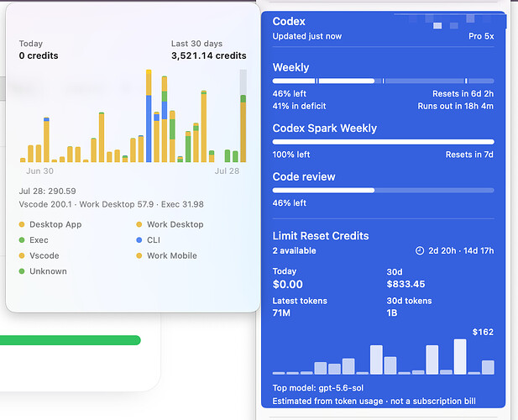Click the Codex panel title
This screenshot has width=518, height=420.
tap(289, 22)
